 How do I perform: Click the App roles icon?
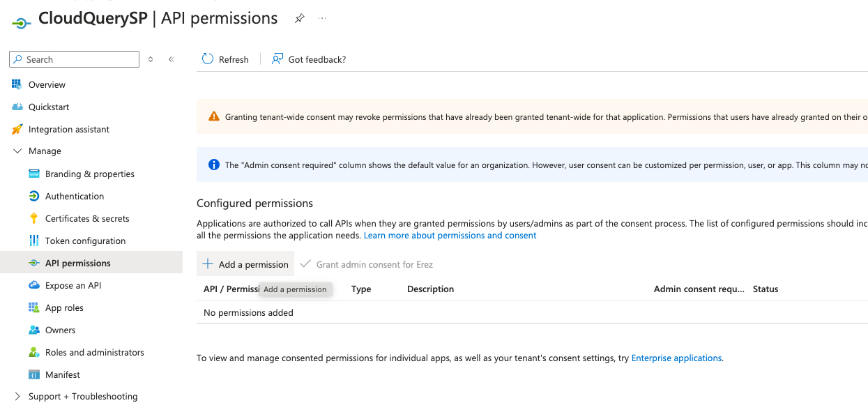click(x=33, y=307)
